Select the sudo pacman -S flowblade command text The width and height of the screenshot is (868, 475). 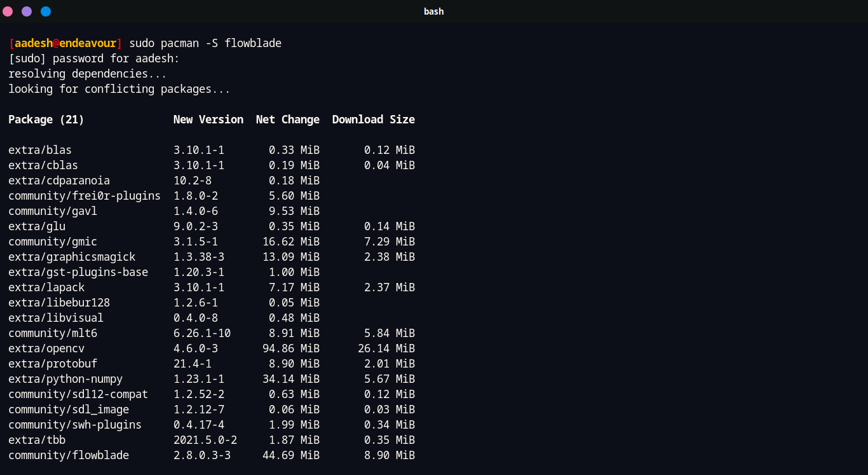pyautogui.click(x=205, y=43)
